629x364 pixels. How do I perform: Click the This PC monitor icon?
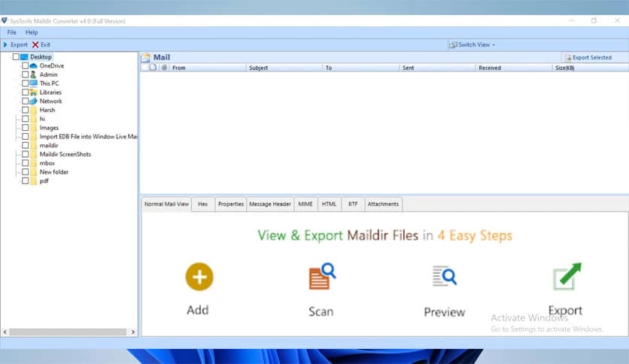tap(33, 83)
